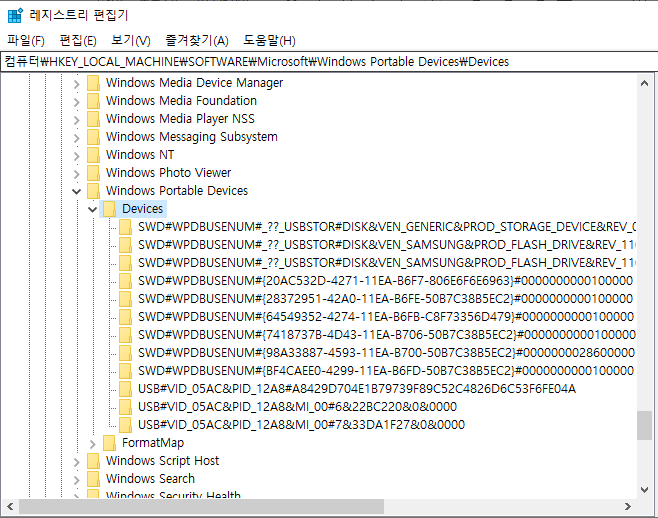This screenshot has height=518, width=658.
Task: Expand the Windows NT key
Action: pos(76,156)
